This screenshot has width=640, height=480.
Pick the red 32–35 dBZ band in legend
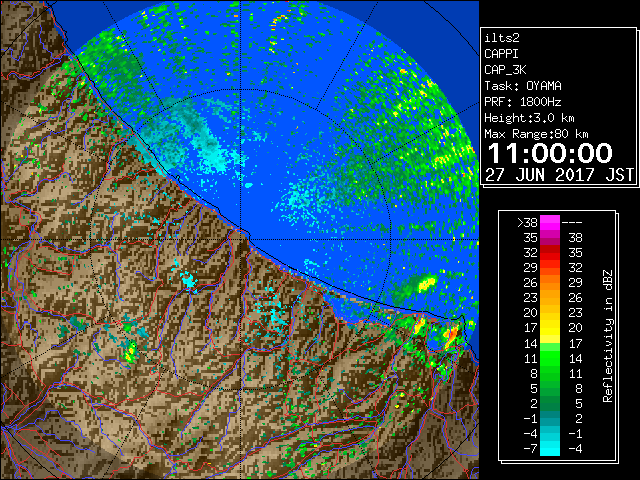pos(550,253)
